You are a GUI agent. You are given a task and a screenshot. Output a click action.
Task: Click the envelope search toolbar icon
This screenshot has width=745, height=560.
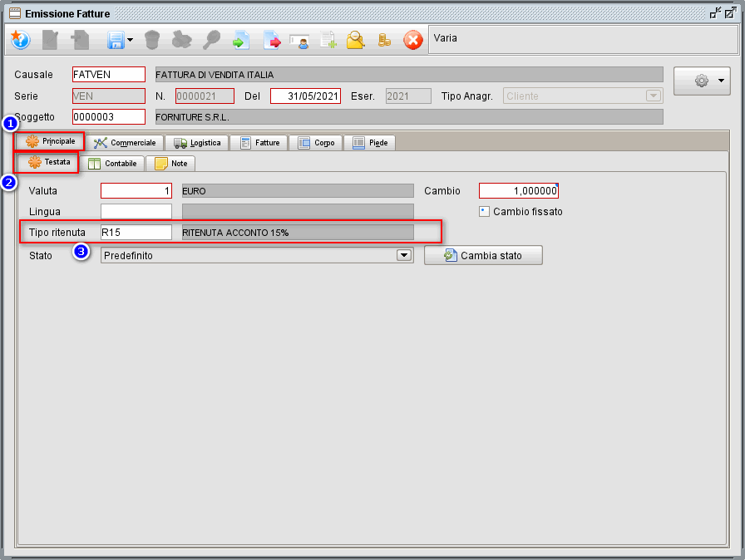point(356,40)
